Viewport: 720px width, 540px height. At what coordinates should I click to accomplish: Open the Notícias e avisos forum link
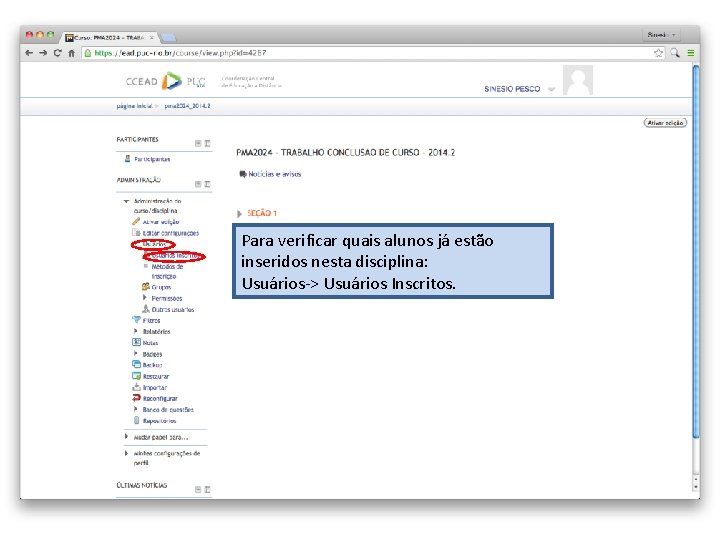coord(275,174)
